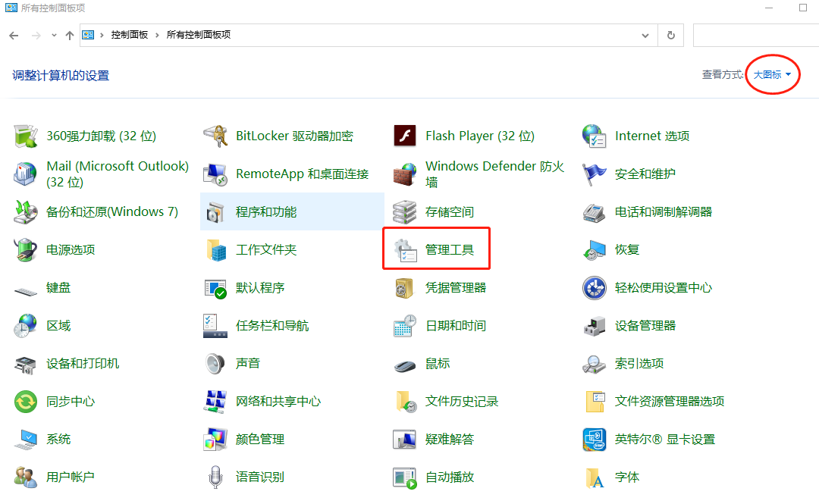Open the 大图标 view mode dropdown

click(770, 74)
